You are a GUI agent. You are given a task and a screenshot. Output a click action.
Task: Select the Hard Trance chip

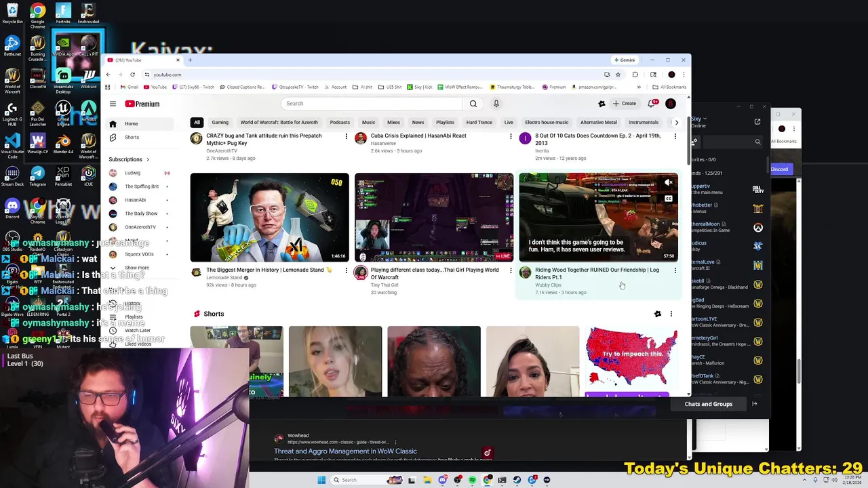pos(479,123)
